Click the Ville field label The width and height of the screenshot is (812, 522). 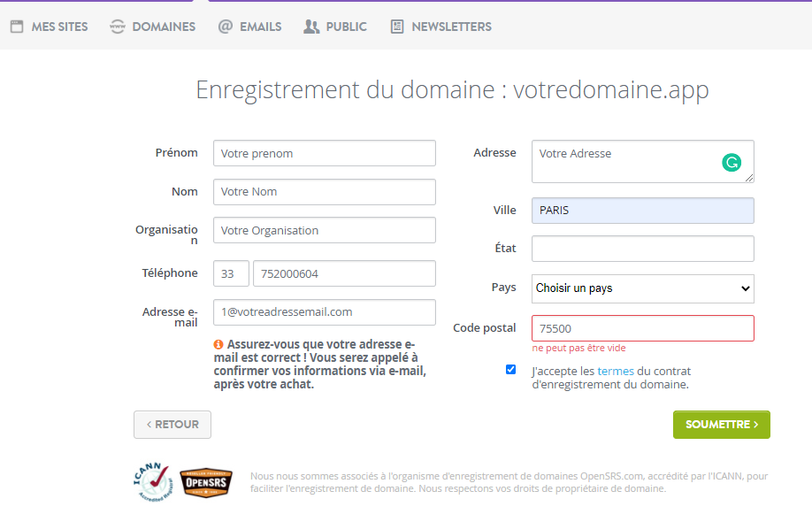(505, 211)
